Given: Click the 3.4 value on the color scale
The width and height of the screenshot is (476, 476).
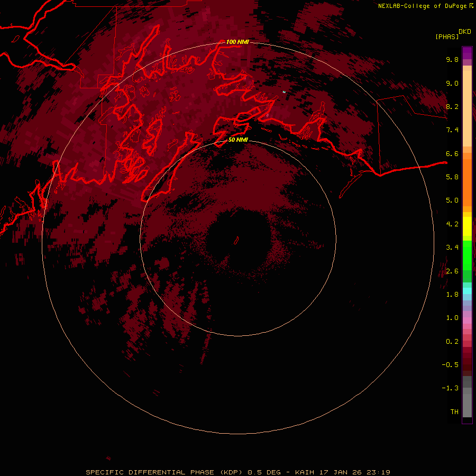Looking at the screenshot, I should [452, 248].
